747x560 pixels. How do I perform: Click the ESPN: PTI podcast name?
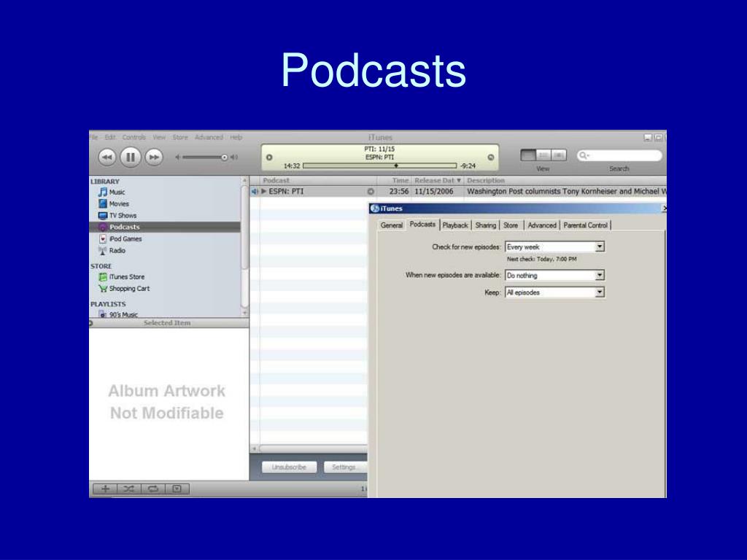coord(286,192)
